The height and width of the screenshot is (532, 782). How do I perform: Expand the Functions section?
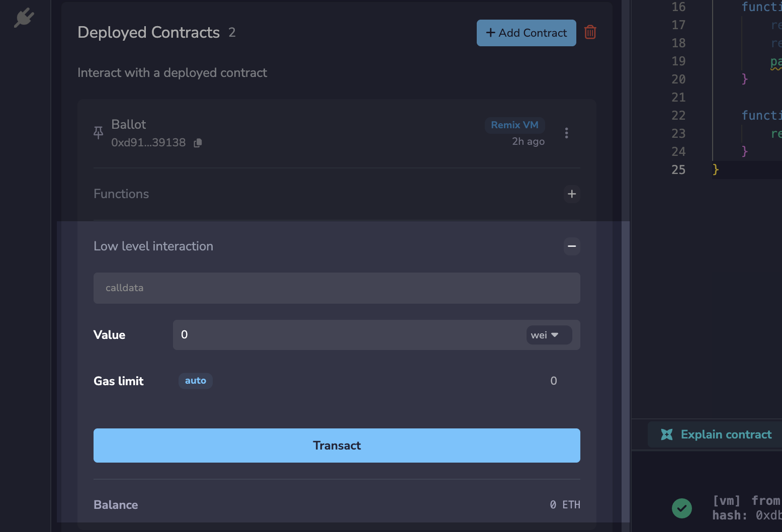click(x=572, y=194)
